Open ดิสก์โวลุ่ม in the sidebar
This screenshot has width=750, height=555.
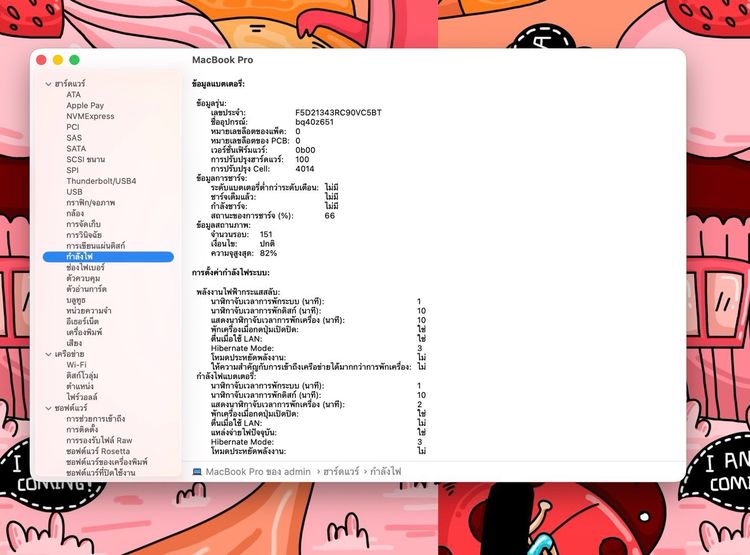click(x=83, y=376)
